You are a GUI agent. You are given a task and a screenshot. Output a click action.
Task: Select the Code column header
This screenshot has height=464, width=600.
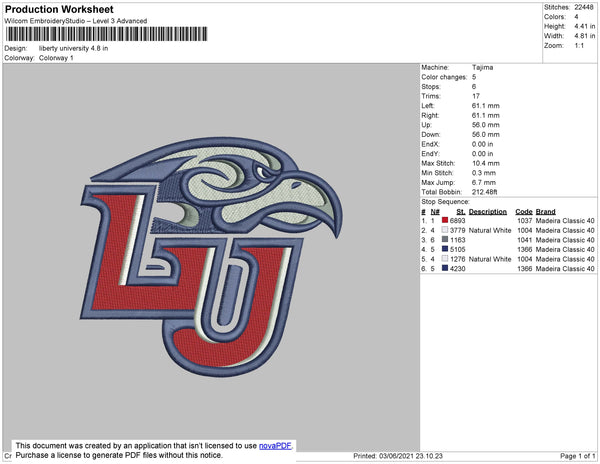tap(524, 212)
